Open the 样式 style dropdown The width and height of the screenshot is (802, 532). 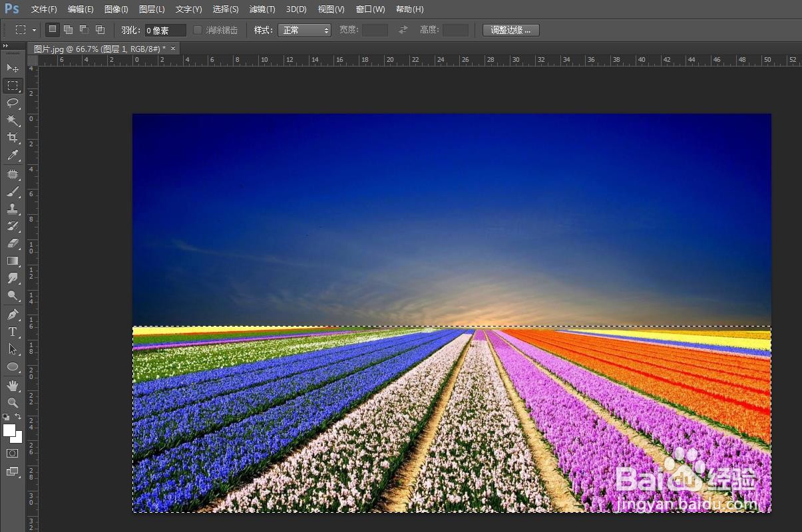pos(304,30)
